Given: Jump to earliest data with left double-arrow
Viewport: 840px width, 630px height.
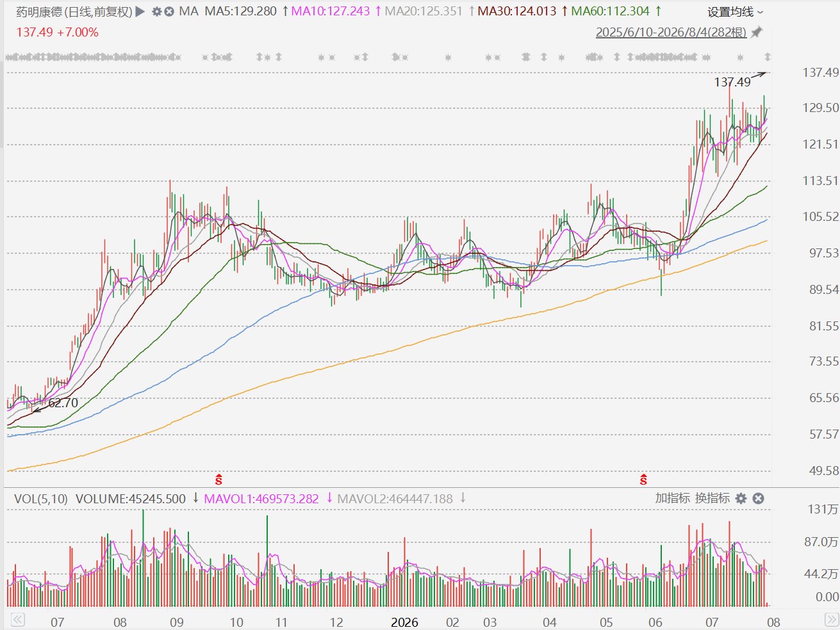Looking at the screenshot, I should pyautogui.click(x=17, y=620).
